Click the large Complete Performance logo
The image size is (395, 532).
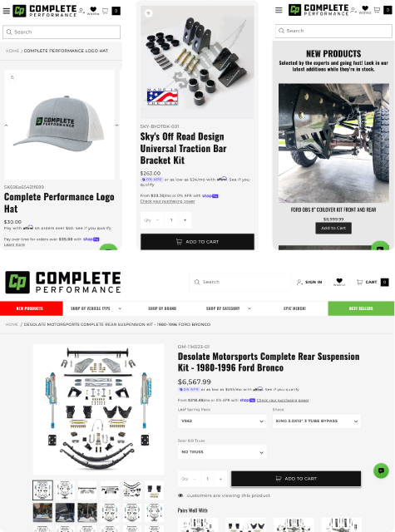(x=63, y=283)
